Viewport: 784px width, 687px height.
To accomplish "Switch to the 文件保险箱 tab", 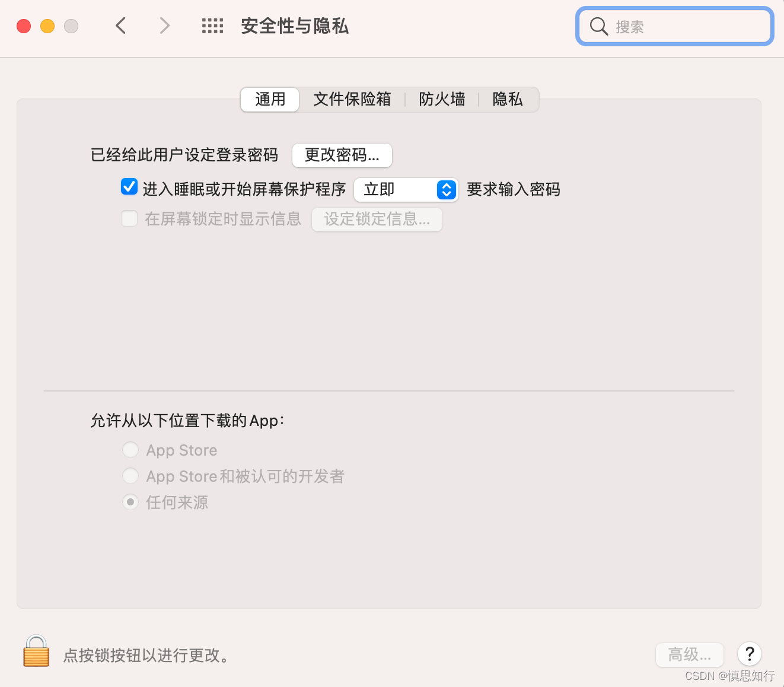I will click(x=352, y=99).
